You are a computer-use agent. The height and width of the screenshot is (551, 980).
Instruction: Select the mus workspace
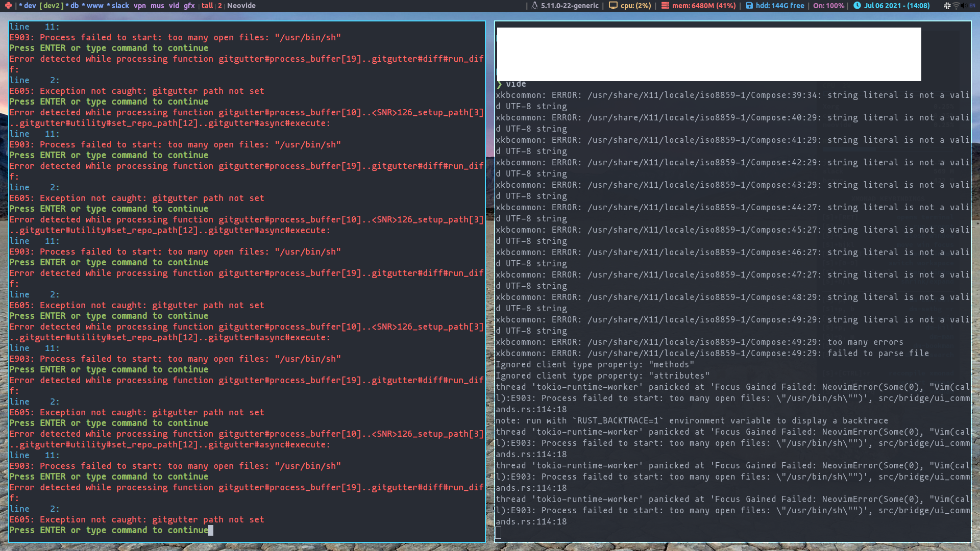coord(158,6)
